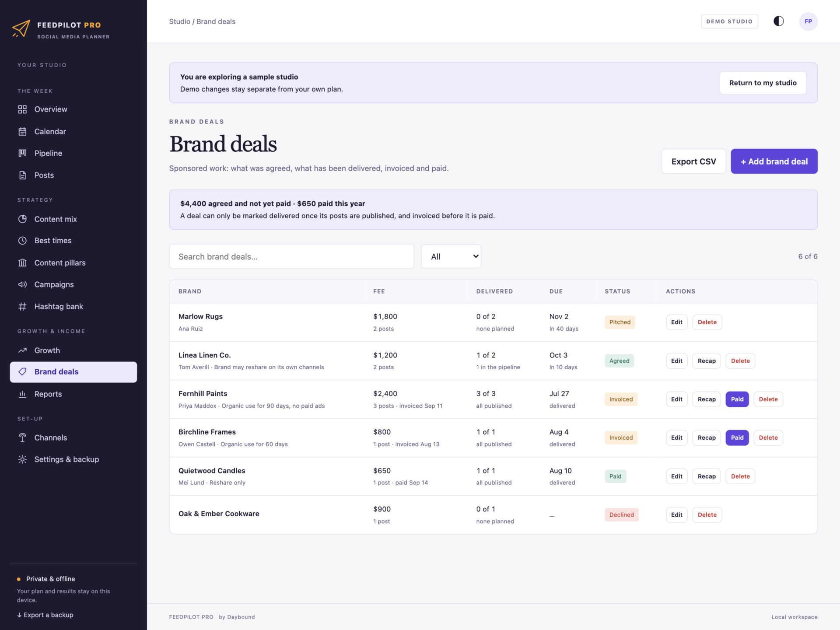
Task: Click the Declined status badge
Action: (x=621, y=514)
